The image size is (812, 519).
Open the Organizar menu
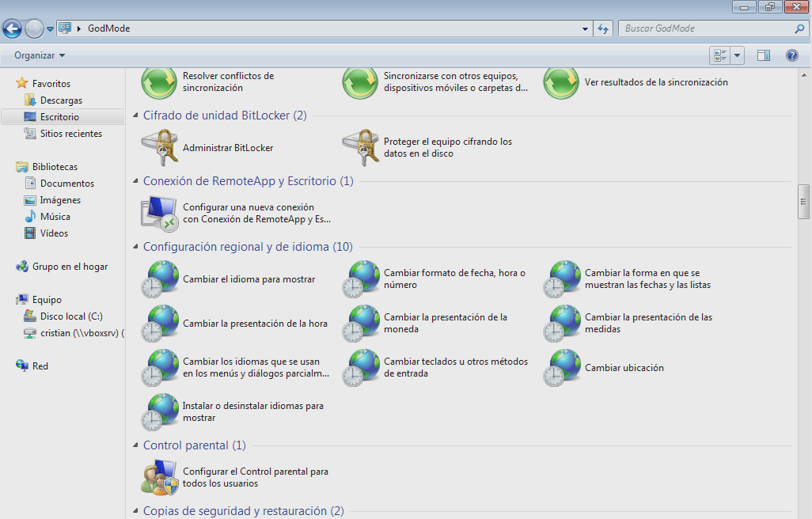40,55
